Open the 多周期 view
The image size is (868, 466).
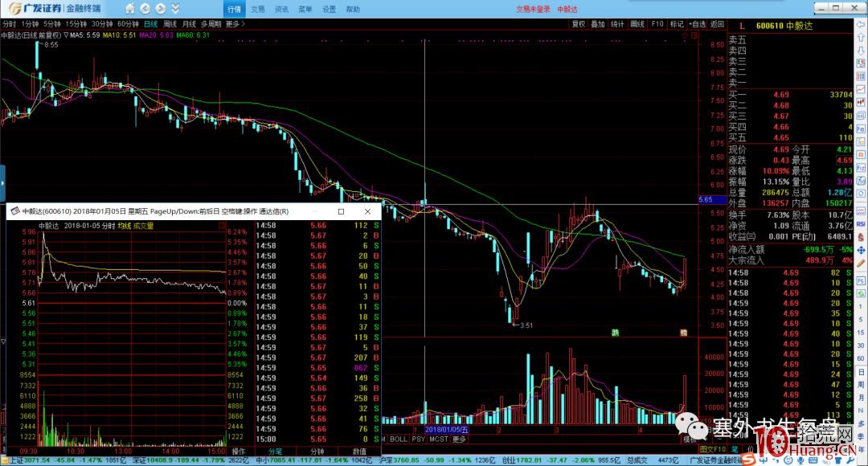(211, 24)
